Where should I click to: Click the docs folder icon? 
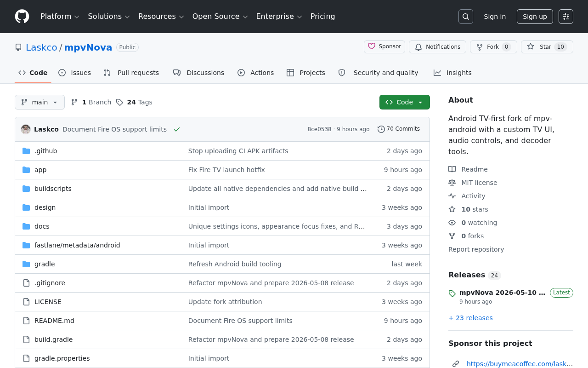(x=26, y=226)
